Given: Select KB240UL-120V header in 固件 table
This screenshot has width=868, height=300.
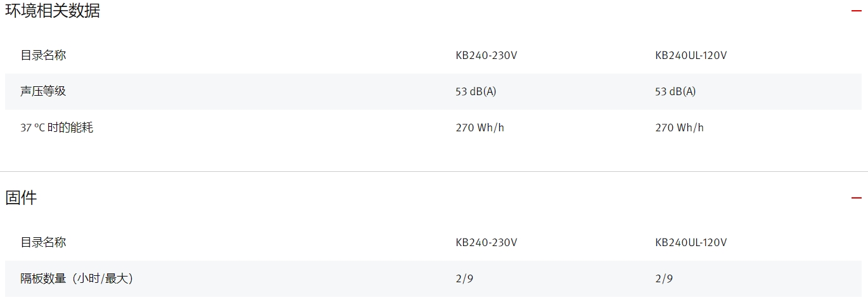Looking at the screenshot, I should (x=691, y=242).
